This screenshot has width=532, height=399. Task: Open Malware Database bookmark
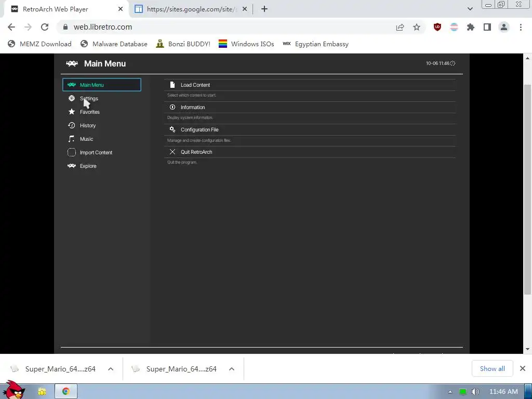114,44
